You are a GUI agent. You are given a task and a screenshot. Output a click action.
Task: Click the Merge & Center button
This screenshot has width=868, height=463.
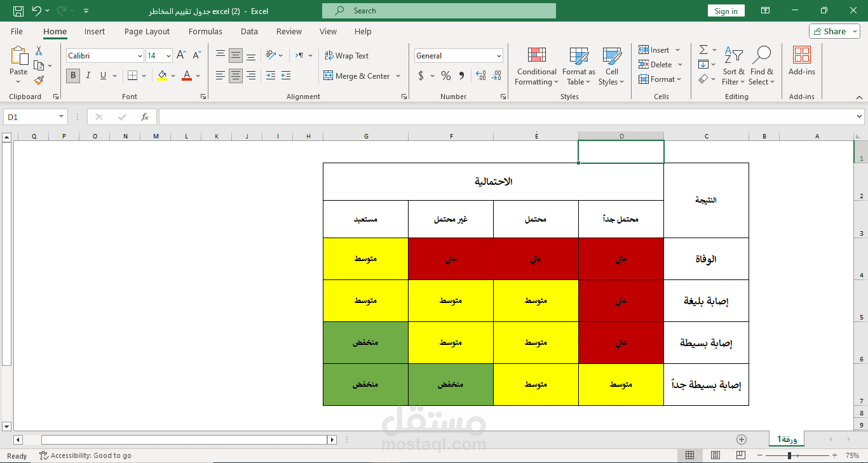click(x=357, y=76)
